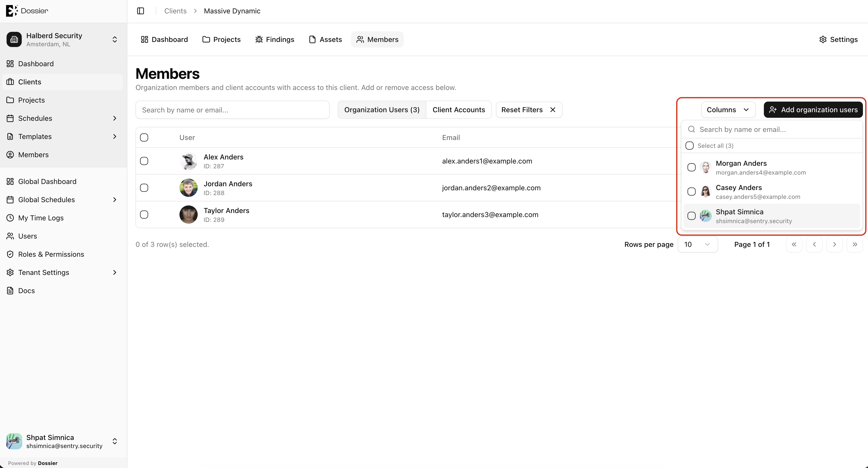Tick the Select all (3) checkbox

click(x=689, y=146)
